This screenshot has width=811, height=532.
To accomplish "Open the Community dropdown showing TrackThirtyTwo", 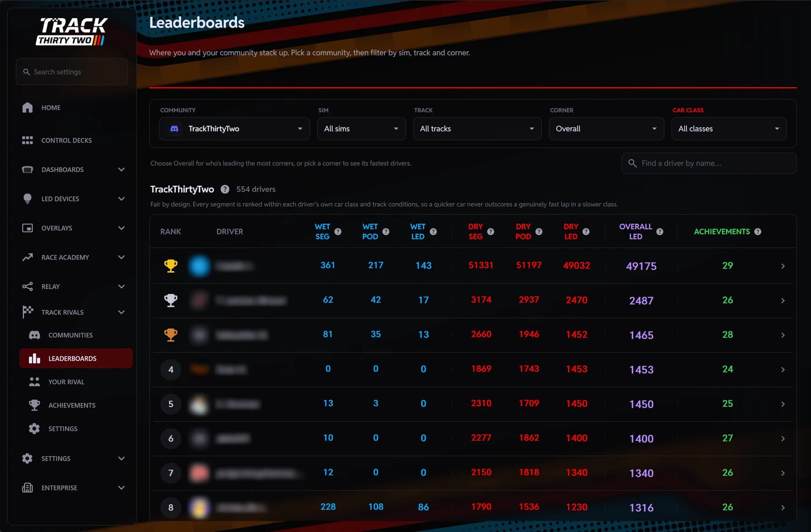I will [234, 129].
